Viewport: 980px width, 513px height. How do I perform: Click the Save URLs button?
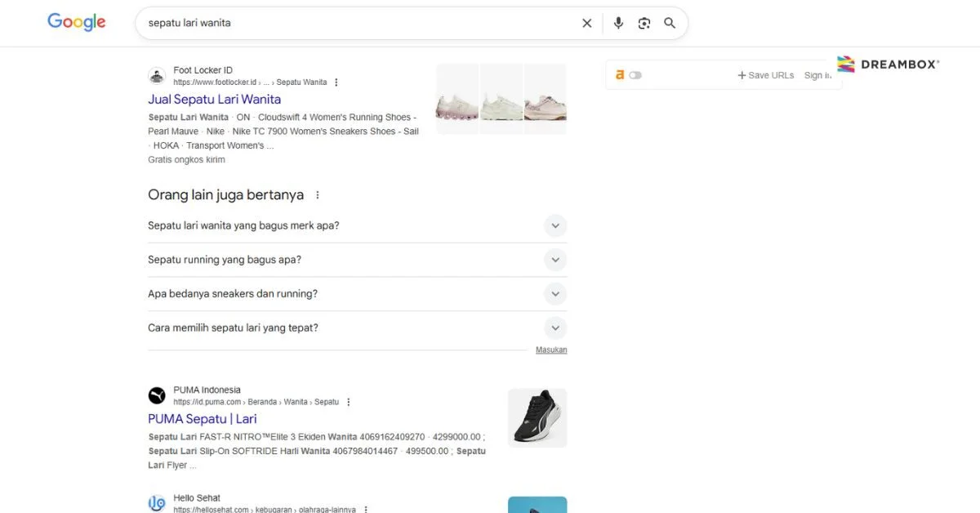766,75
